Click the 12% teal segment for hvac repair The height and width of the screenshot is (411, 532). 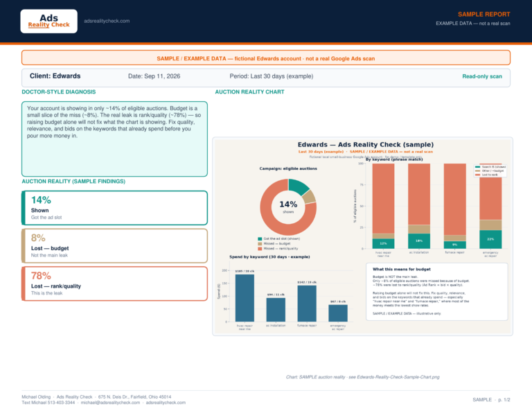(x=383, y=244)
